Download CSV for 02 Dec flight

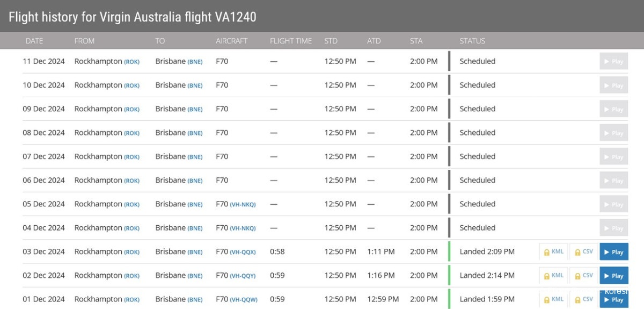point(584,276)
